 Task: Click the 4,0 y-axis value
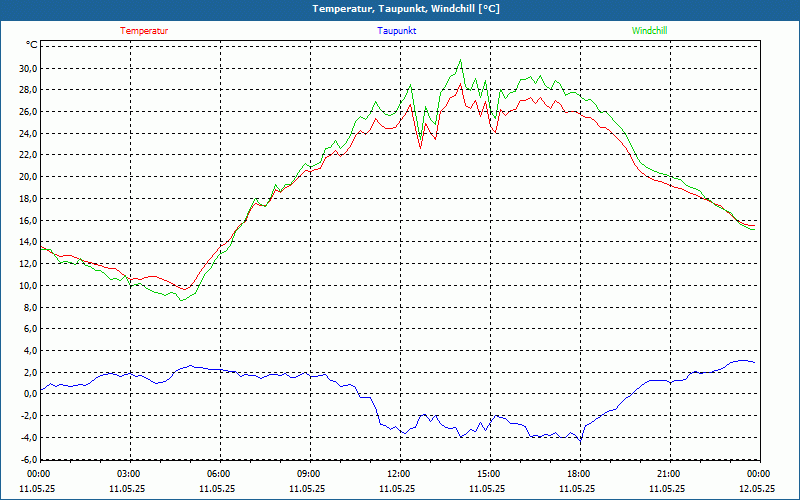pos(31,351)
